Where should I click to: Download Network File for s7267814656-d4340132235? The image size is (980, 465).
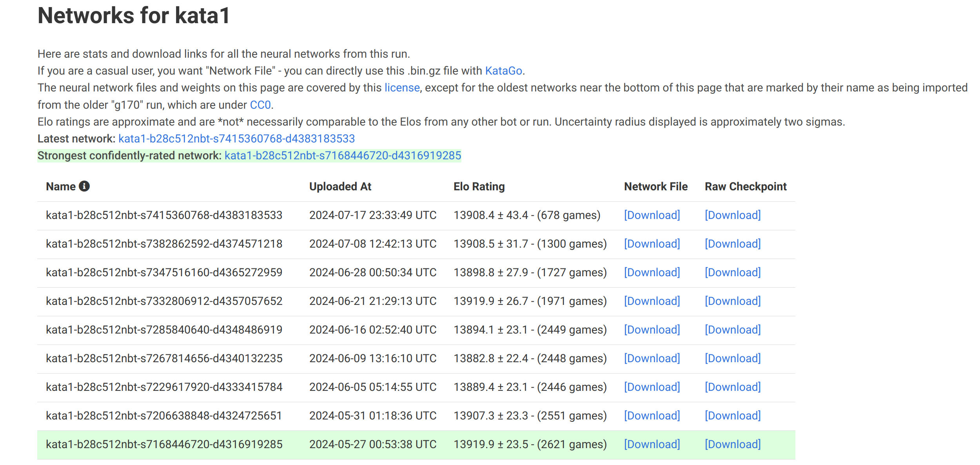(652, 358)
